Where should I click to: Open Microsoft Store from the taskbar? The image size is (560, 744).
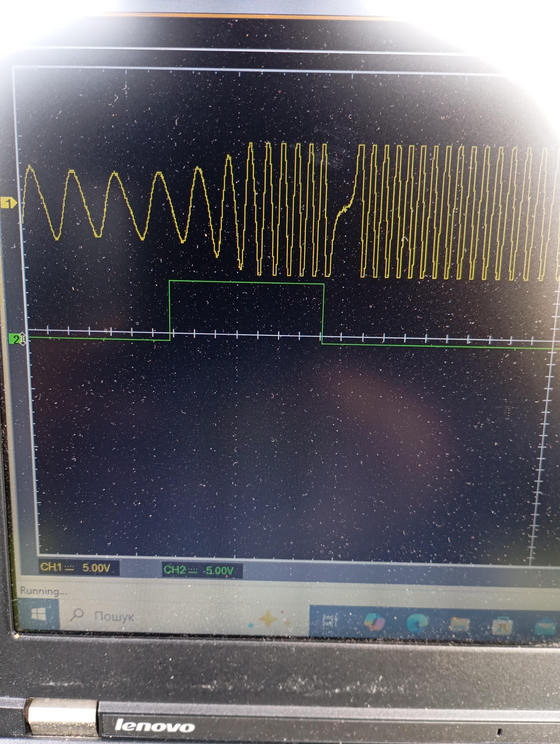tap(502, 626)
